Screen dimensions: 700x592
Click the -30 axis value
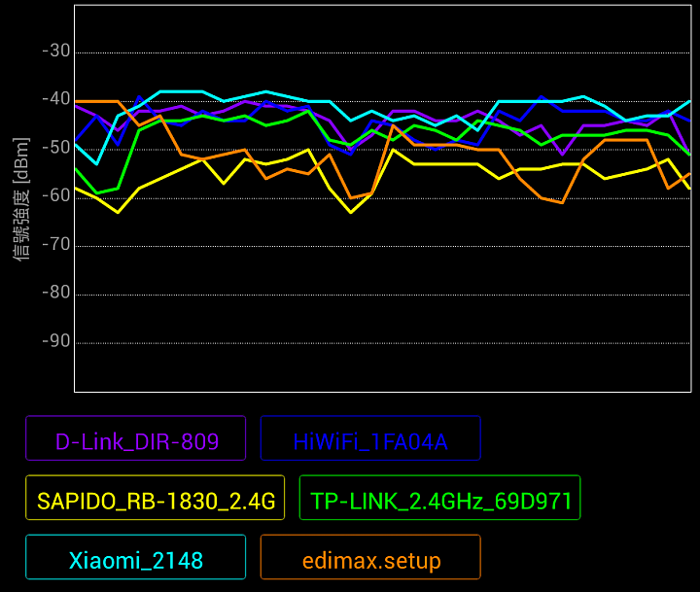[56, 51]
